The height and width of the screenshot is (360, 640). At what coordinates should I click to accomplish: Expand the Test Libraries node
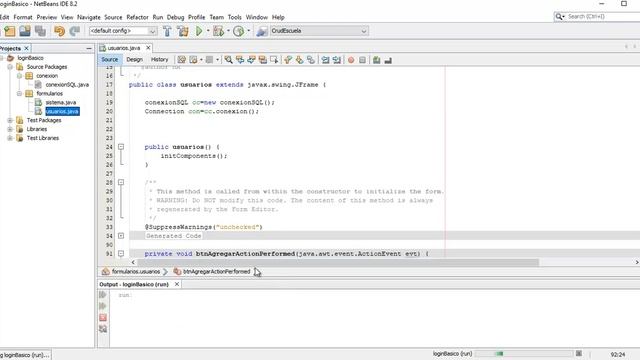[x=10, y=138]
